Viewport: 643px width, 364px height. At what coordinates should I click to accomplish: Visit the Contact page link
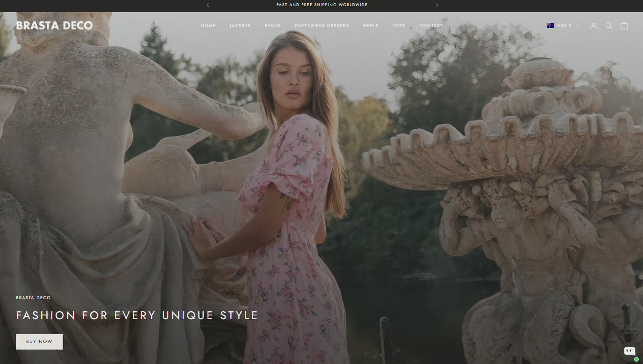[x=431, y=26]
